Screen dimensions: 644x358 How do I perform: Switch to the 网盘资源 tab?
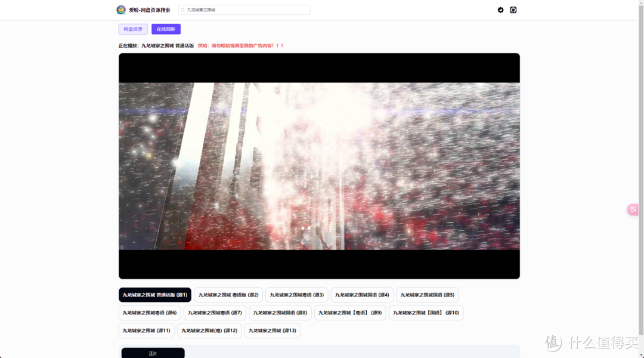132,29
